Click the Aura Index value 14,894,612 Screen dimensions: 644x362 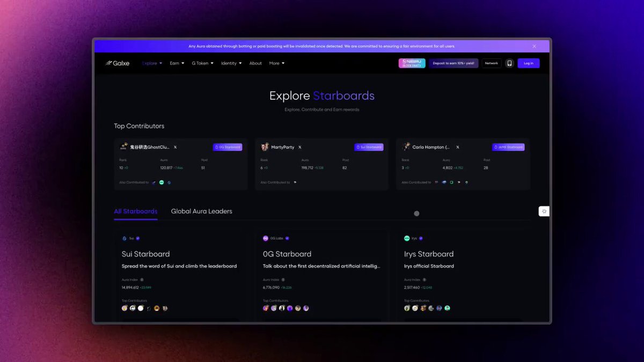pos(130,287)
